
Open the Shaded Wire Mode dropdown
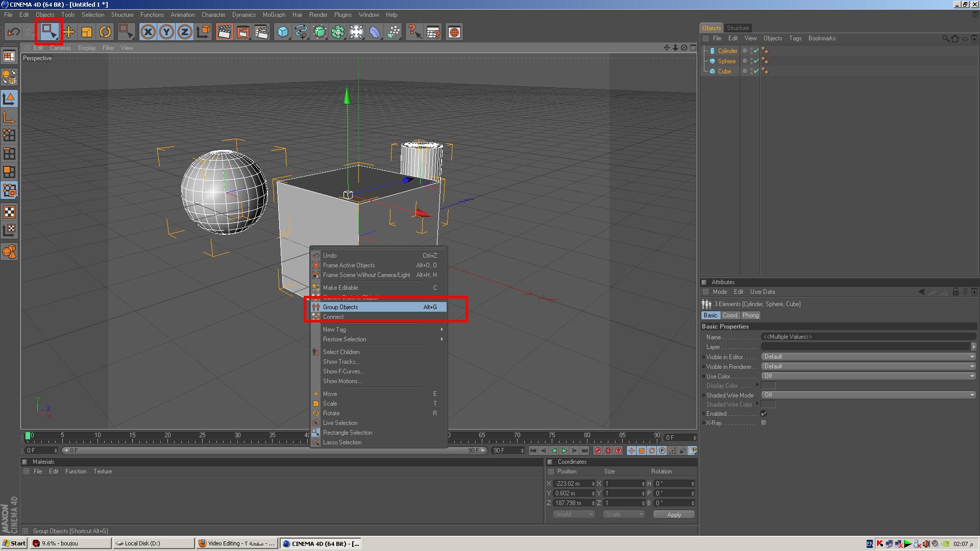tap(868, 395)
